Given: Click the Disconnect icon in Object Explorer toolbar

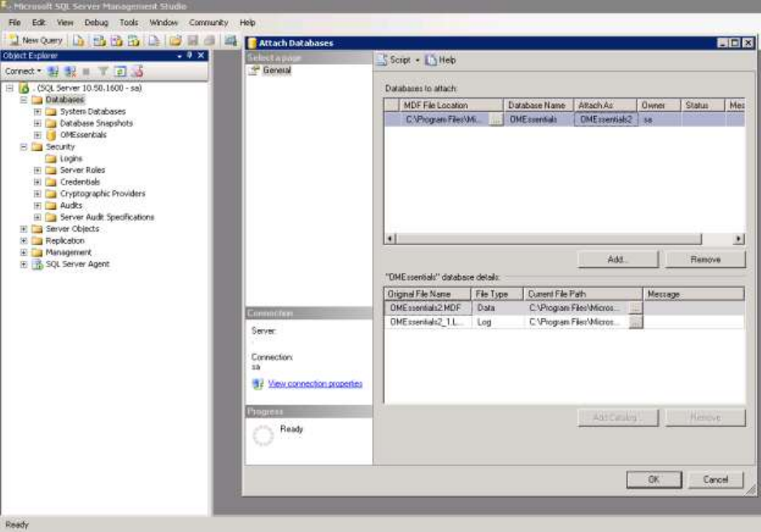Looking at the screenshot, I should tap(71, 71).
